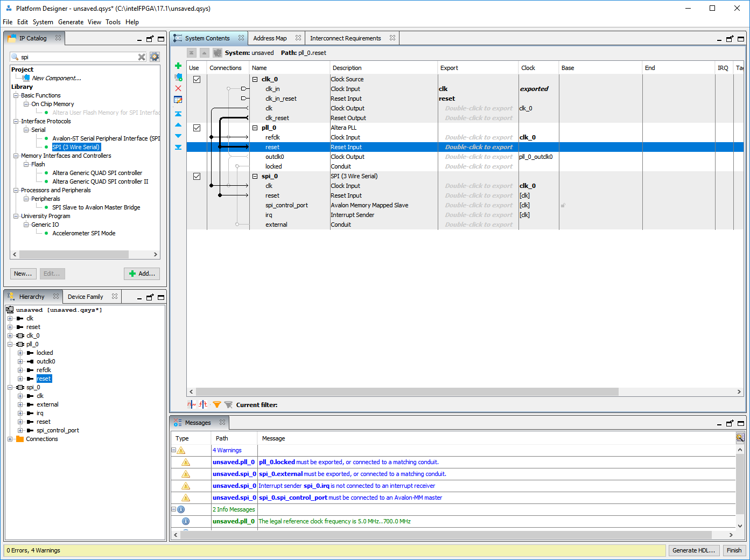Click the move down arrow icon

point(178,136)
